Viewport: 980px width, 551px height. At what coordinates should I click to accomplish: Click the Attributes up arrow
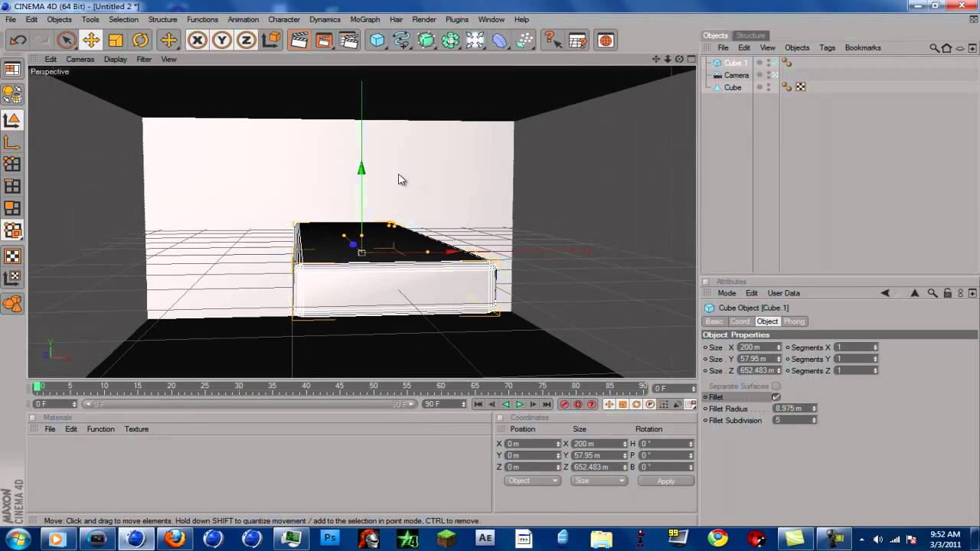click(915, 293)
